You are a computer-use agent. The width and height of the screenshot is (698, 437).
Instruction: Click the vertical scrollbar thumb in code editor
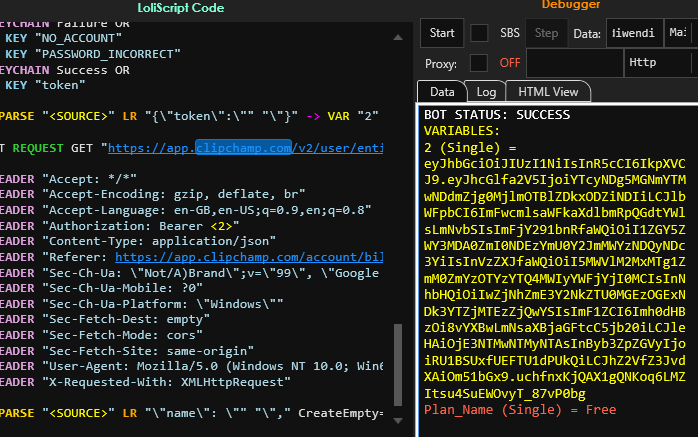(398, 365)
